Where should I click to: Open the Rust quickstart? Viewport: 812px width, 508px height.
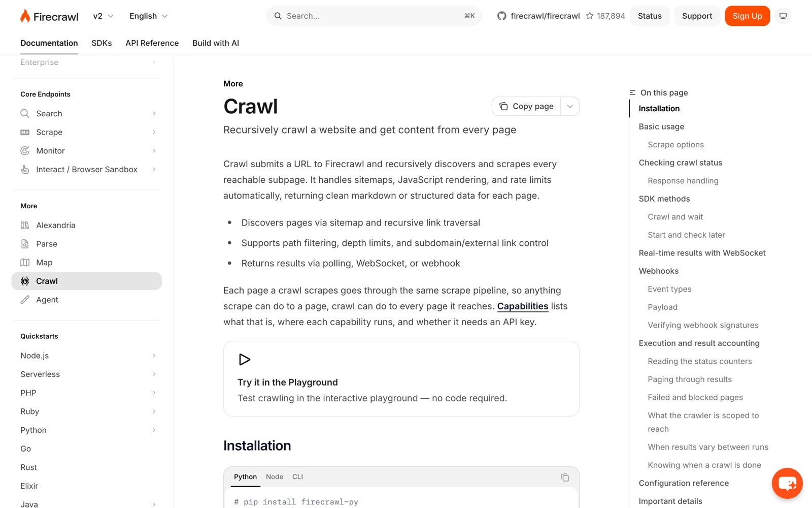click(x=28, y=467)
